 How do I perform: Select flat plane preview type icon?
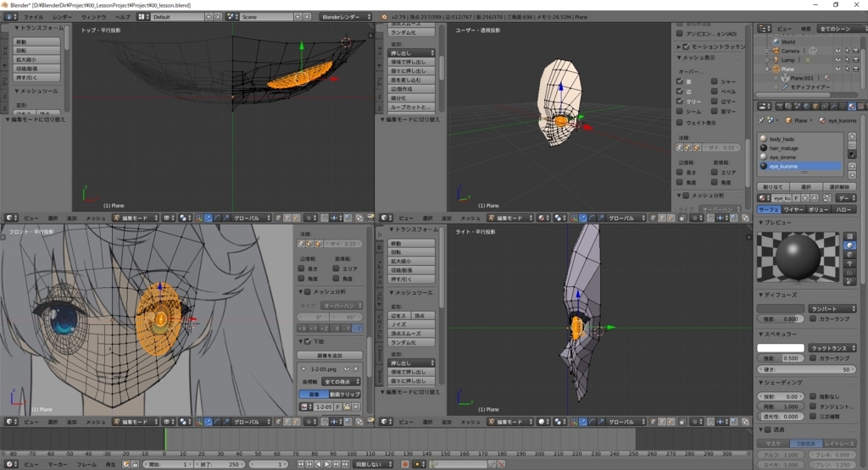849,236
